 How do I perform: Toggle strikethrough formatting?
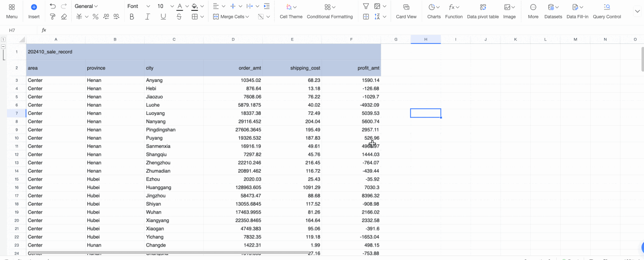click(179, 16)
